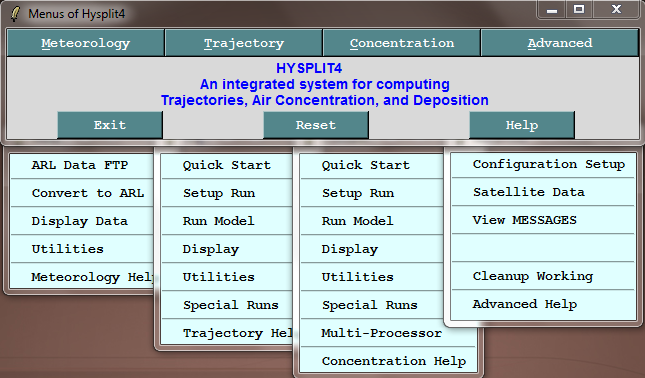Open the Concentration menu
645x378 pixels.
[x=401, y=43]
